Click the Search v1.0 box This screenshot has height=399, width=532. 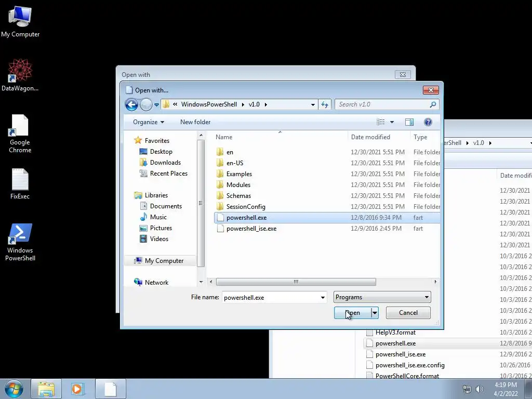[x=382, y=104]
